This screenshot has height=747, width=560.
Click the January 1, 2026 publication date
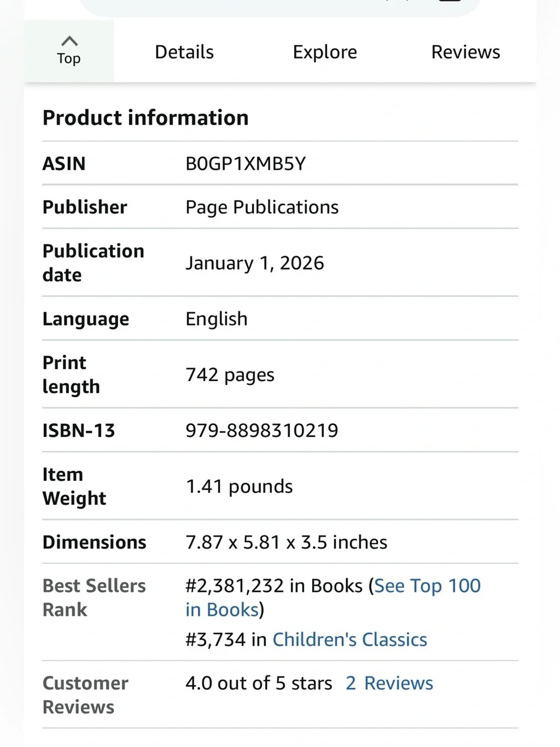tap(254, 263)
